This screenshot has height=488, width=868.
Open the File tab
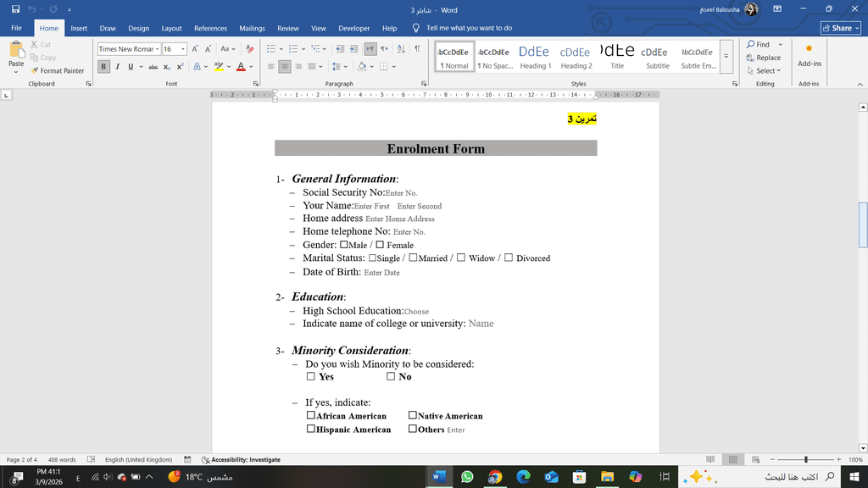coord(17,28)
